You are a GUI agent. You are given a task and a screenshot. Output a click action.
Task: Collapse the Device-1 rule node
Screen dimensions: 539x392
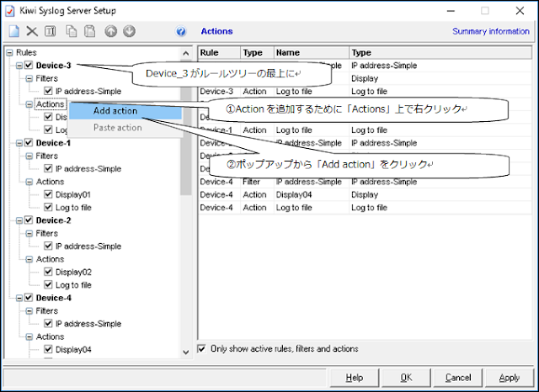point(19,143)
